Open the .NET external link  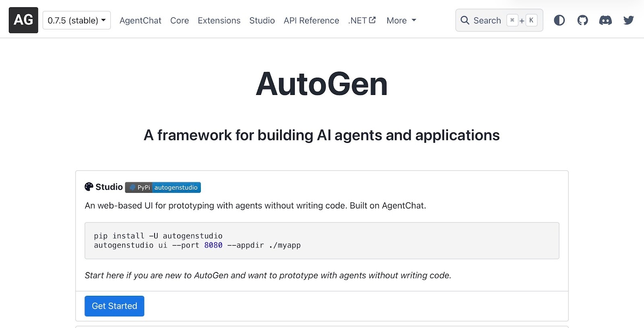(x=362, y=21)
